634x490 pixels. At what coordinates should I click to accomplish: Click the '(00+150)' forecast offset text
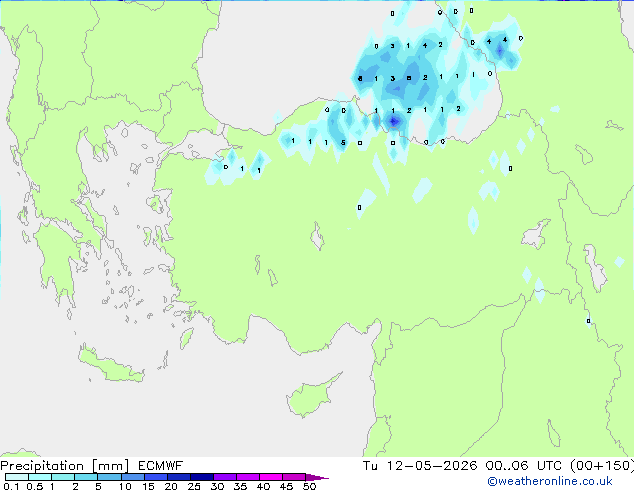pyautogui.click(x=602, y=466)
